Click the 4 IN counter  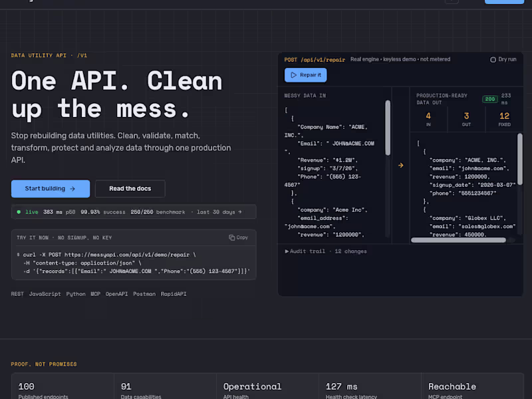(x=428, y=120)
